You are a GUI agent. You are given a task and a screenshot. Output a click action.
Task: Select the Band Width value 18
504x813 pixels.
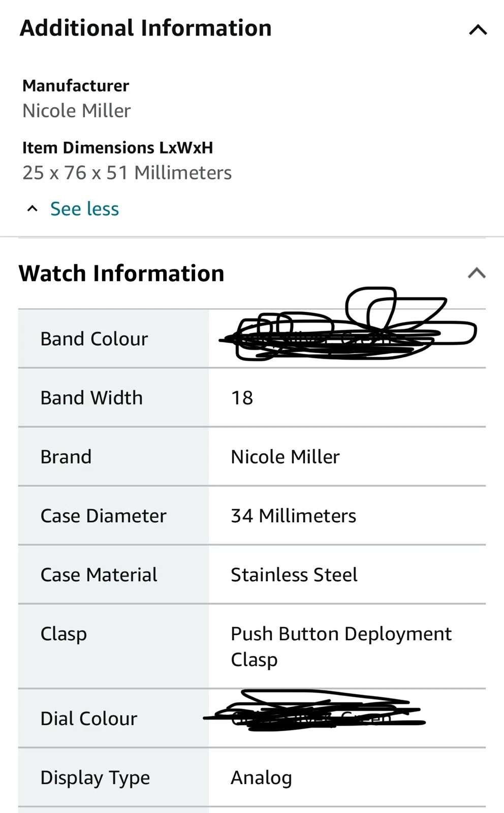pos(242,398)
